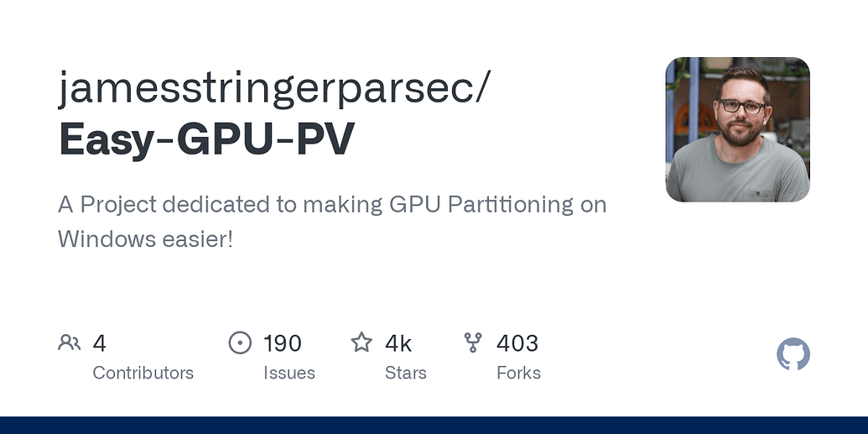
Task: Open the repository owner's avatar photo
Action: click(x=738, y=130)
